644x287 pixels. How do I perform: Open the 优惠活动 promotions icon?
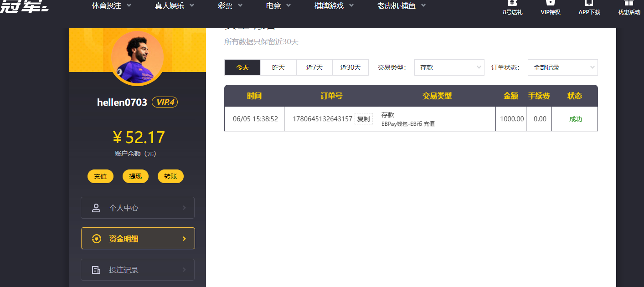point(629,2)
